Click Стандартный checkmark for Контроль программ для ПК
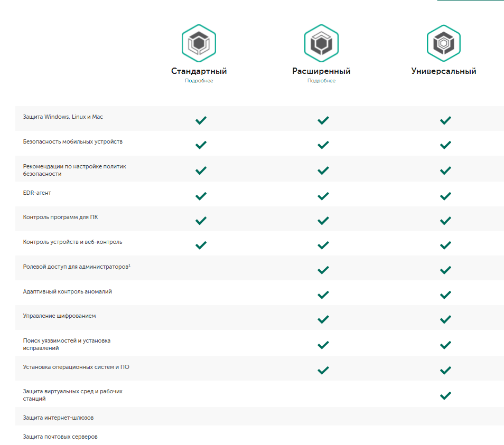Screen dimensions: 504x445 click(x=201, y=220)
